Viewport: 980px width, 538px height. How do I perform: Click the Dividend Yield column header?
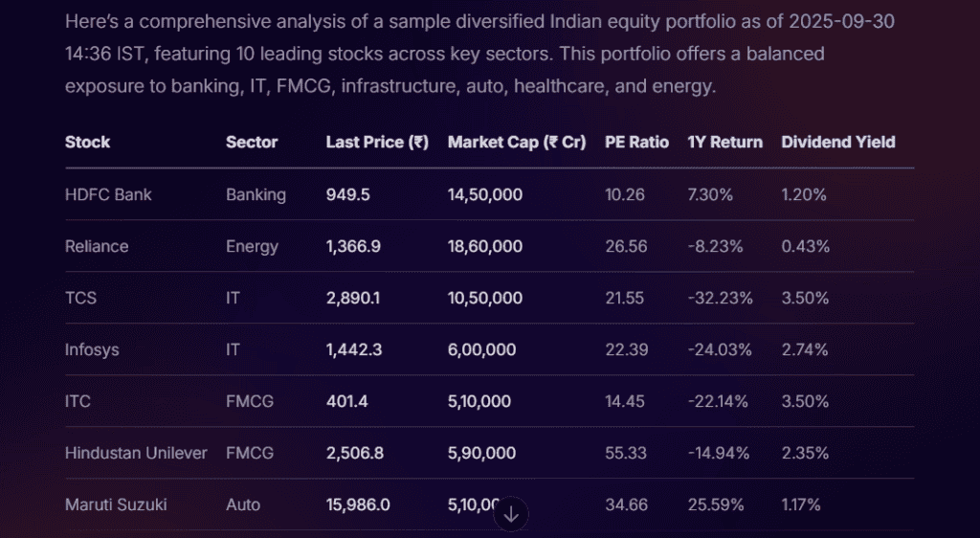pyautogui.click(x=838, y=142)
